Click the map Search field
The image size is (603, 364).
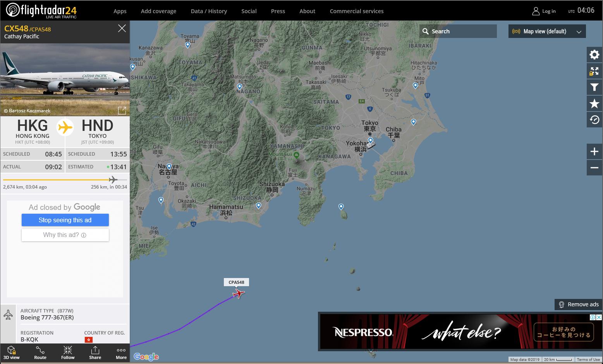pyautogui.click(x=458, y=31)
